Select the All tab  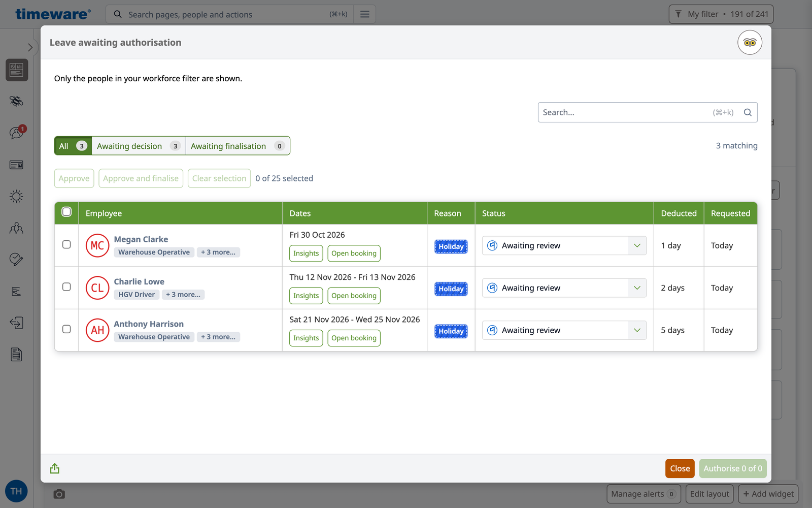point(73,146)
